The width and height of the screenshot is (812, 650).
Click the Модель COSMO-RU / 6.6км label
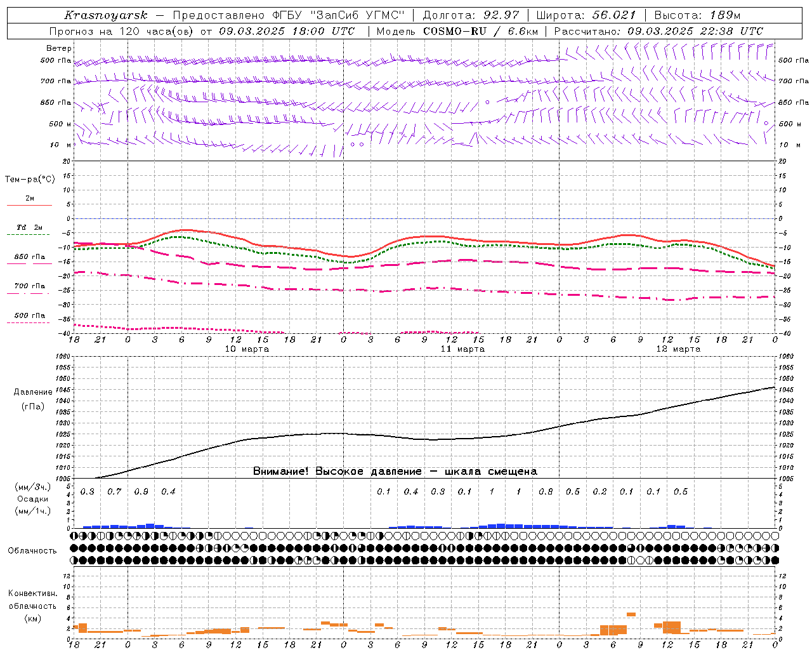pyautogui.click(x=457, y=31)
